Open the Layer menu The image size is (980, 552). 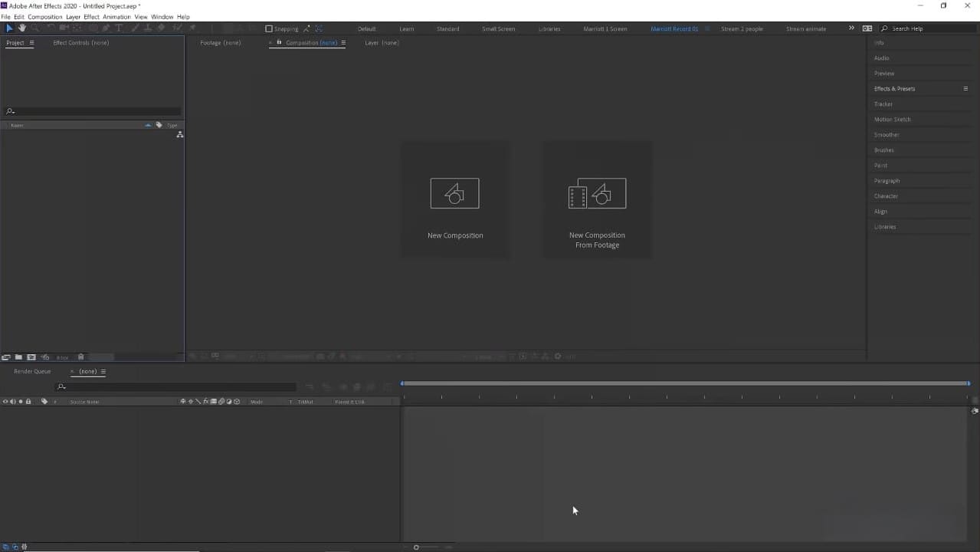pos(73,17)
